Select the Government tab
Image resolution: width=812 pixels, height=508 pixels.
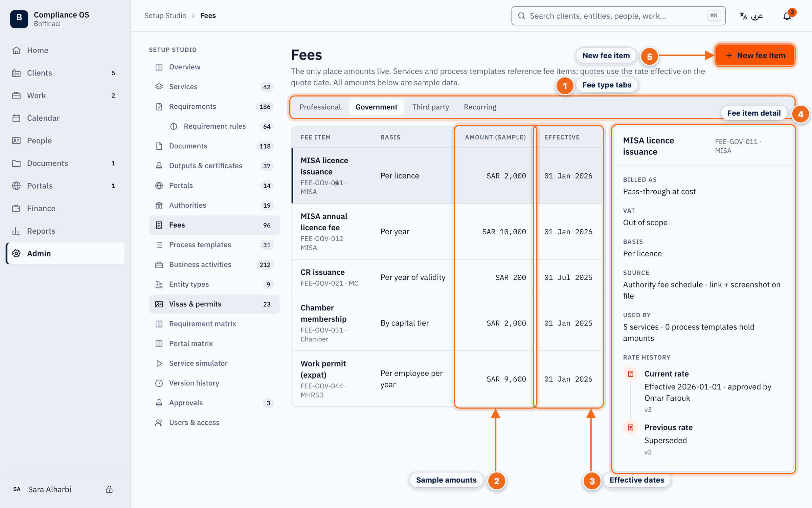376,107
